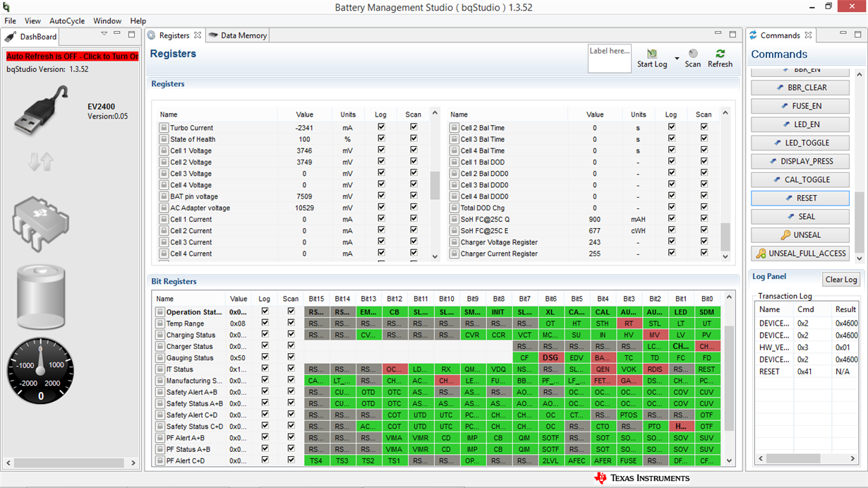Click the lock icon beside Total DOD Chg

coord(454,208)
